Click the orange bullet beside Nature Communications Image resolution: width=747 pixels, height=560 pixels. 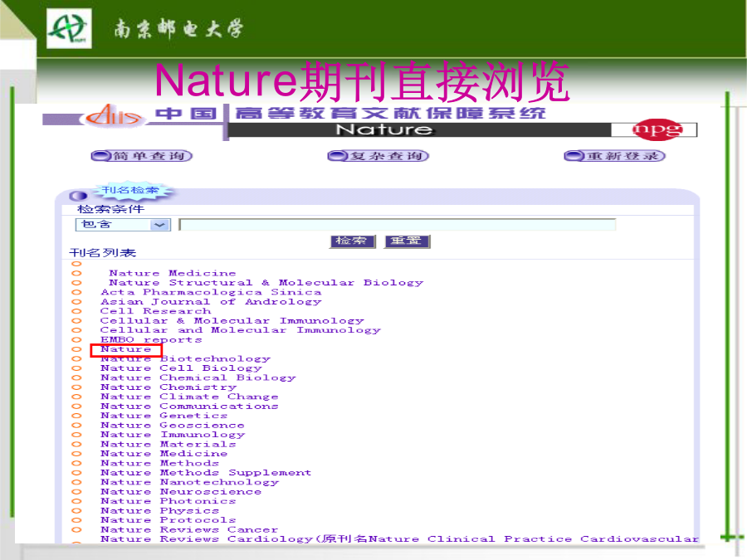pyautogui.click(x=76, y=407)
